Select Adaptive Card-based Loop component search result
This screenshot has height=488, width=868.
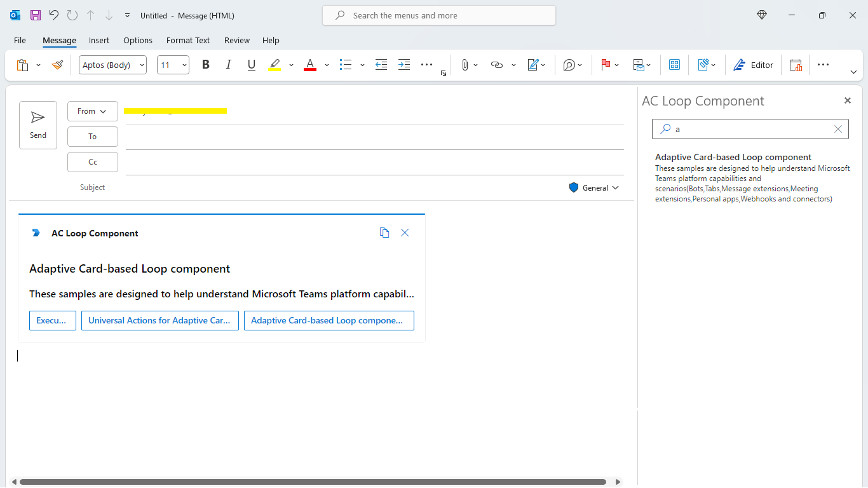(752, 178)
